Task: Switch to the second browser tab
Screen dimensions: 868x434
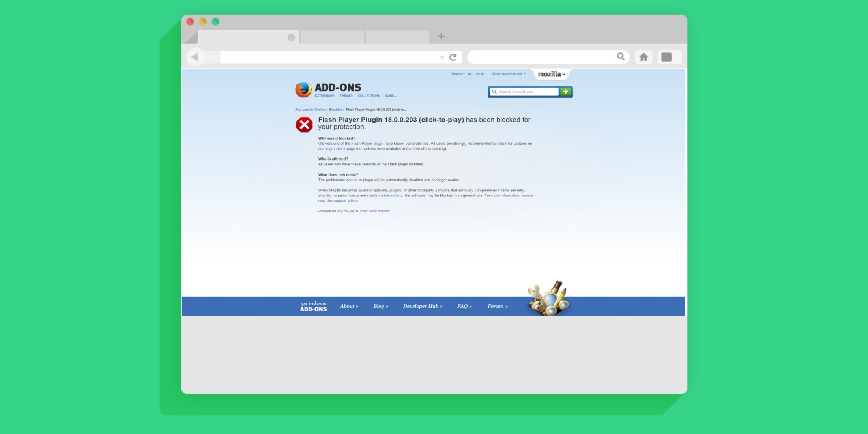Action: click(x=332, y=37)
